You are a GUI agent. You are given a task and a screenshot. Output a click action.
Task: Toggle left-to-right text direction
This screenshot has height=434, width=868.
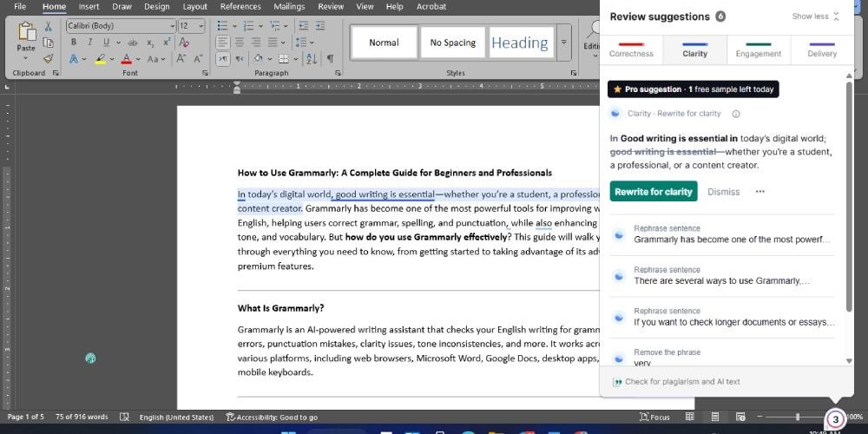tap(222, 59)
